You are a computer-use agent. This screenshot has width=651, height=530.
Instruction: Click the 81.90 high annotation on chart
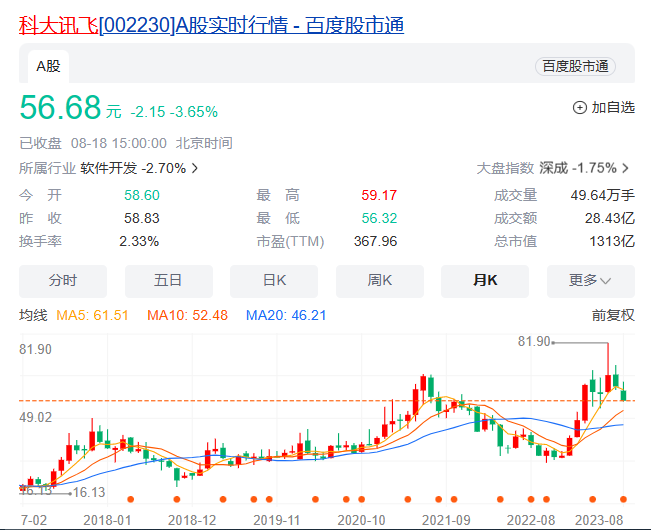coord(534,342)
